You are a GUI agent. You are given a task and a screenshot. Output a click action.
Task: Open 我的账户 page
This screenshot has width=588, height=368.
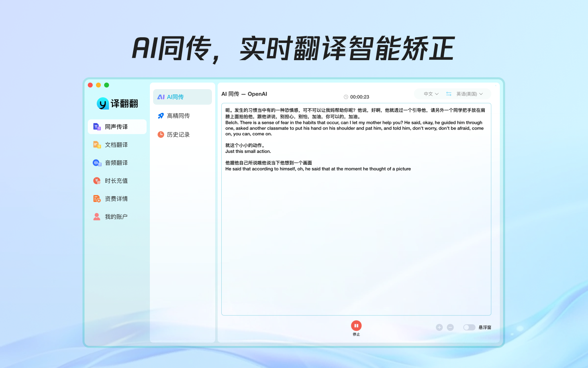coord(117,217)
